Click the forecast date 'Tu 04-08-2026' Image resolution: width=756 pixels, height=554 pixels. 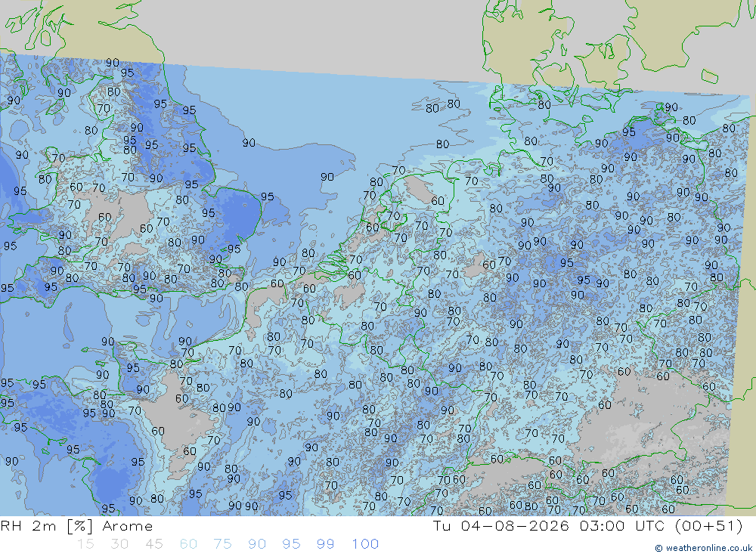(501, 525)
